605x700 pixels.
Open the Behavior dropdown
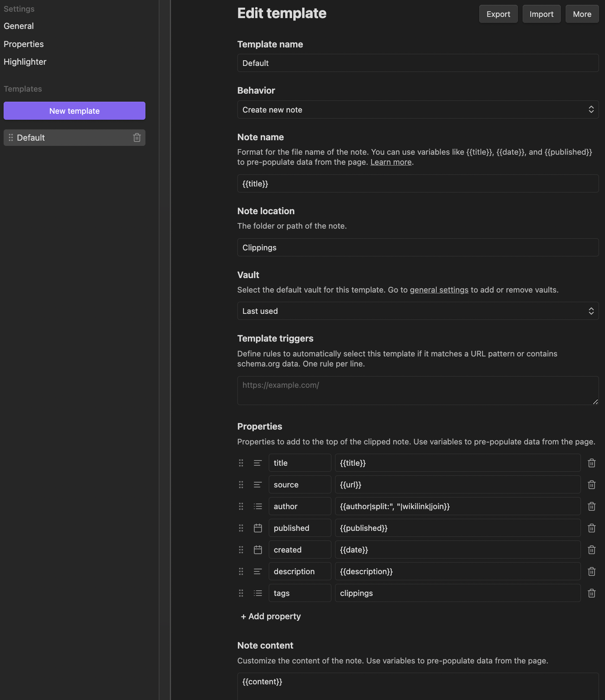point(418,110)
